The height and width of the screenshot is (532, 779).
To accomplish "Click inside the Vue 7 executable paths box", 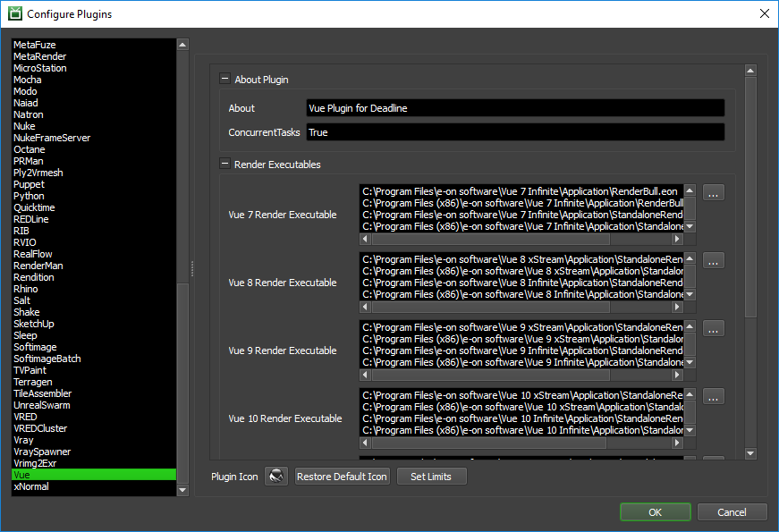I will click(521, 208).
